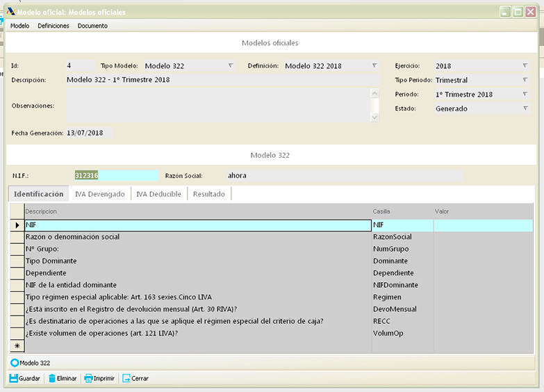Click the Razón Social field

tap(345, 175)
